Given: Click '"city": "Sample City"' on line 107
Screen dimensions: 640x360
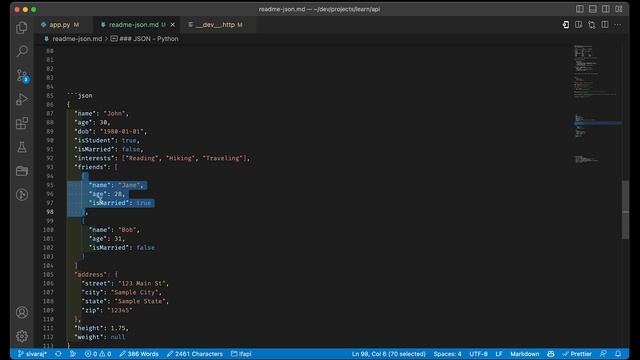Looking at the screenshot, I should [120, 292].
